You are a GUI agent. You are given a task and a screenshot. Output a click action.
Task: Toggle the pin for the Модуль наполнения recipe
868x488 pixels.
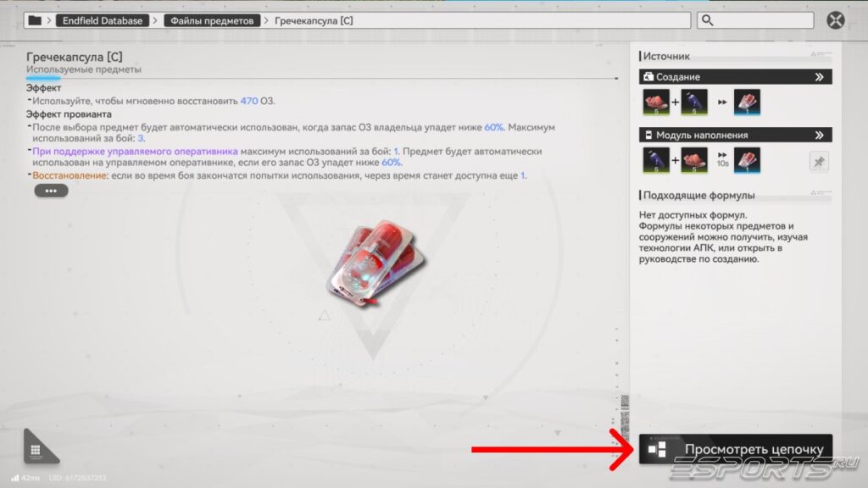click(x=818, y=161)
